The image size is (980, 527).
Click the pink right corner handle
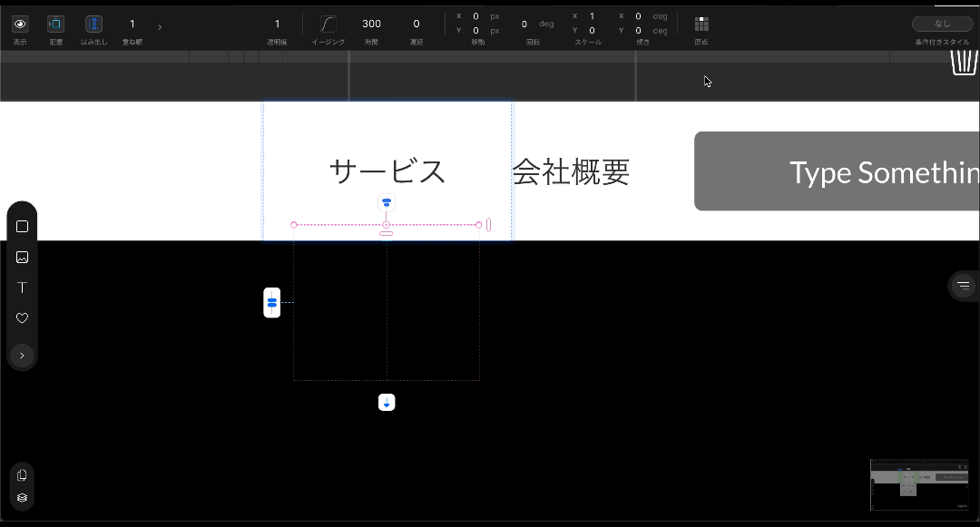pos(479,225)
